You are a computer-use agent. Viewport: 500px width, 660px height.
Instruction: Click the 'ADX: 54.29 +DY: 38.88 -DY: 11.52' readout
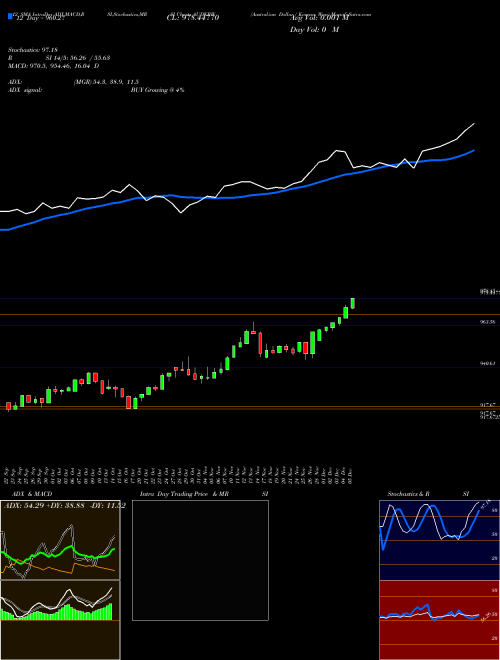64,505
